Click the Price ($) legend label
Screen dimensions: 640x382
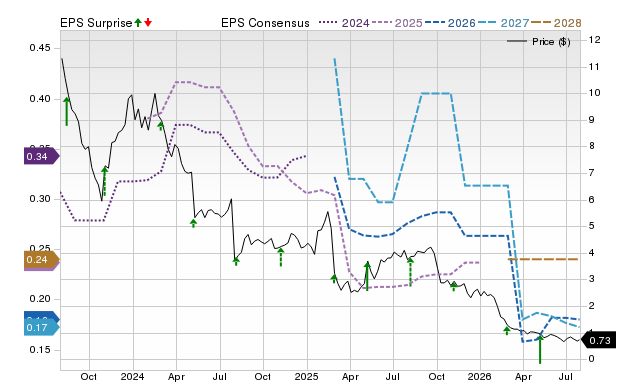click(551, 42)
